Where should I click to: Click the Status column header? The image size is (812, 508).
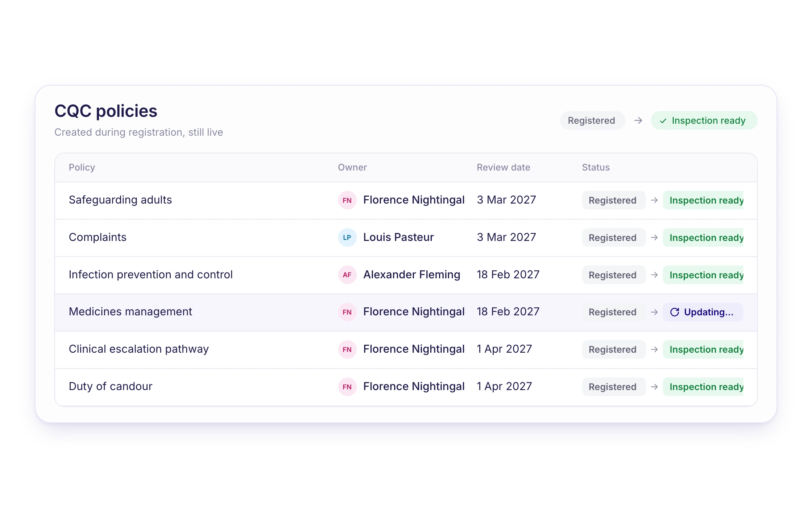click(x=596, y=167)
